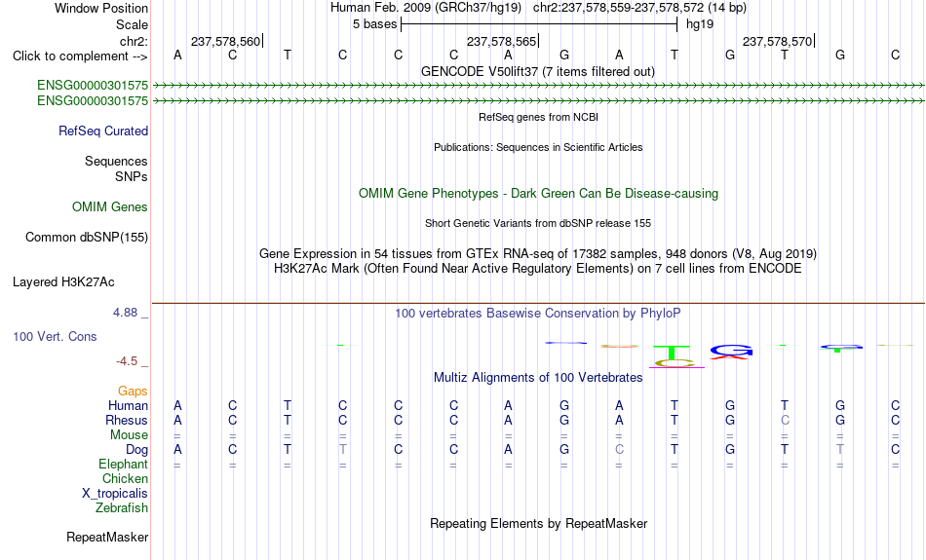Screen dimensions: 926x560
Task: Click RepeatMasker track label
Action: [x=107, y=537]
